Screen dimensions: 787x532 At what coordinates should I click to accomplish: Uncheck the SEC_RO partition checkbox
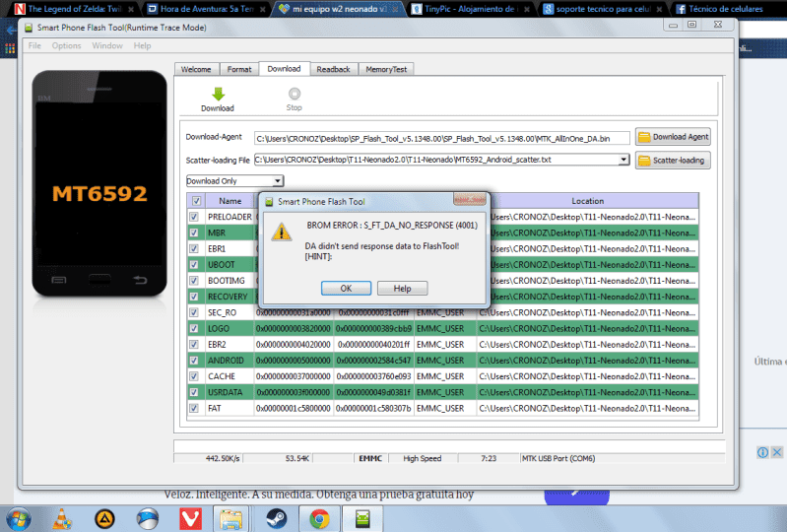click(x=194, y=312)
